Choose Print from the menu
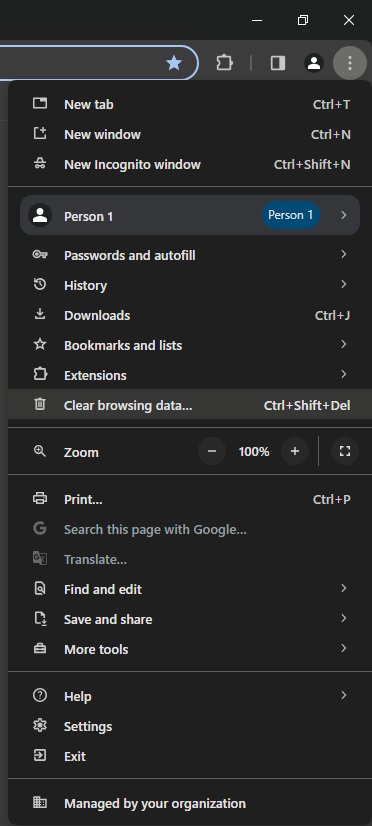Image resolution: width=372 pixels, height=826 pixels. tap(190, 499)
